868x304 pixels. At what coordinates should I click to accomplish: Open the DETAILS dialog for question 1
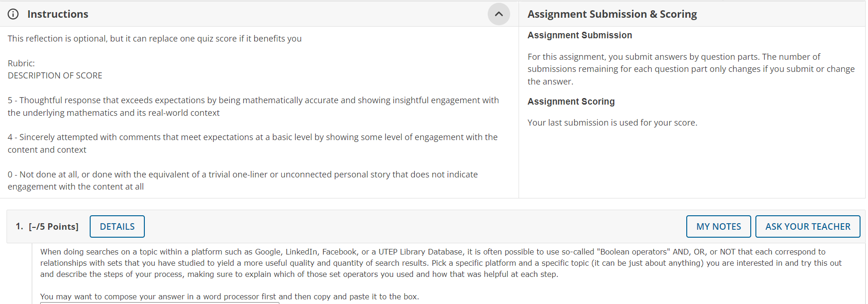pyautogui.click(x=117, y=226)
